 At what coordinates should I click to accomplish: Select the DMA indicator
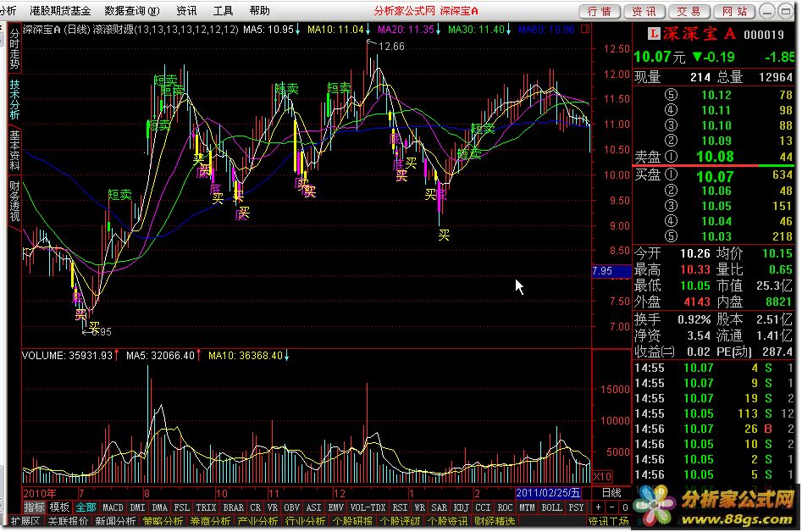[x=159, y=507]
